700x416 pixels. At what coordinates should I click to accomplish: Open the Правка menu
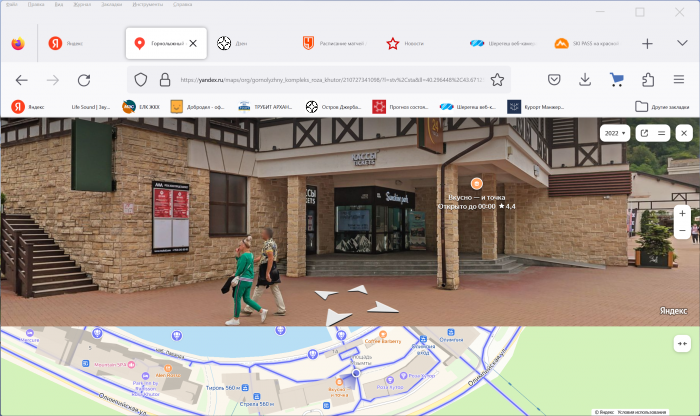36,4
